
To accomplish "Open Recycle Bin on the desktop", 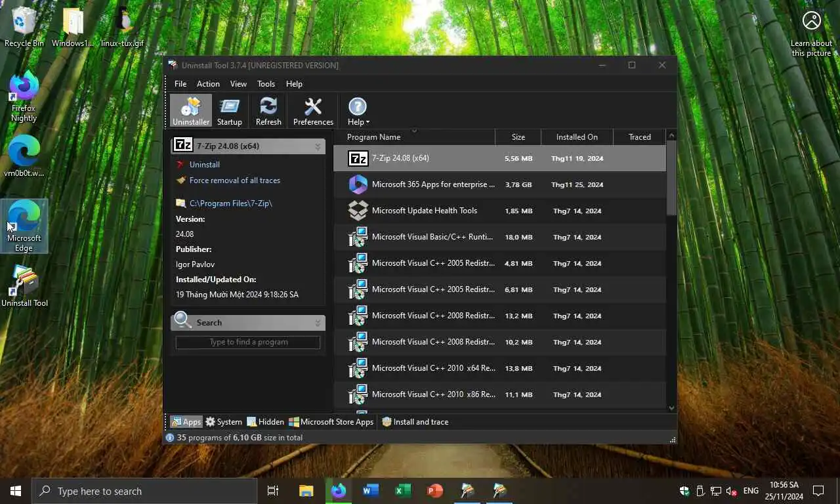I will point(24,27).
